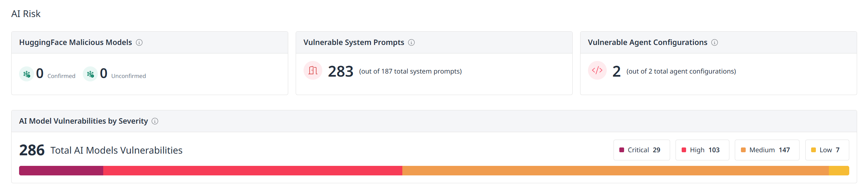Toggle the Critical 29 severity filter
The height and width of the screenshot is (188, 868).
point(641,150)
